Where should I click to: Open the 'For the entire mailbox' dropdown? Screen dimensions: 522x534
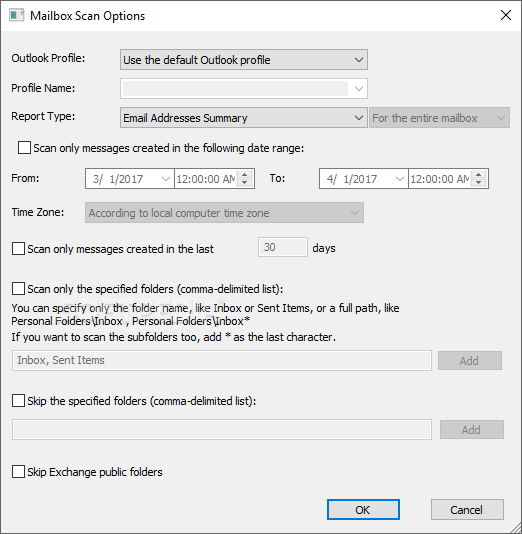point(440,118)
